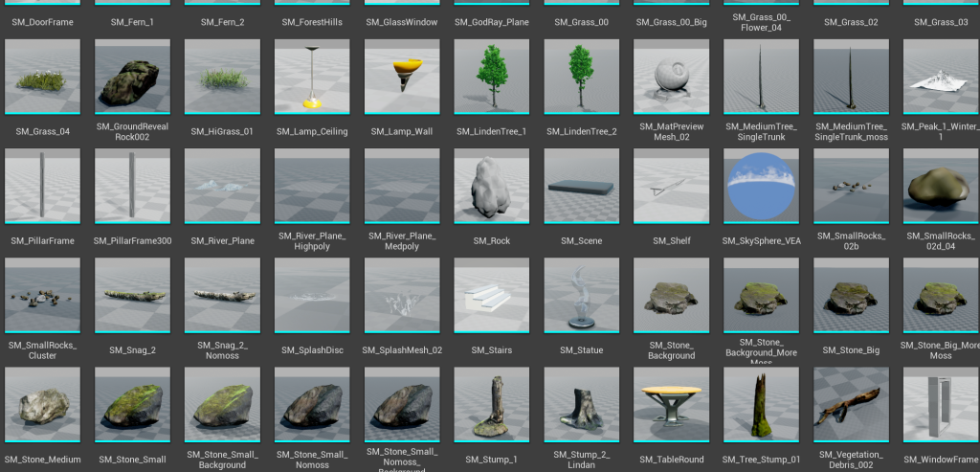Pick the SM_Stump_1 tree stump asset

[492, 404]
